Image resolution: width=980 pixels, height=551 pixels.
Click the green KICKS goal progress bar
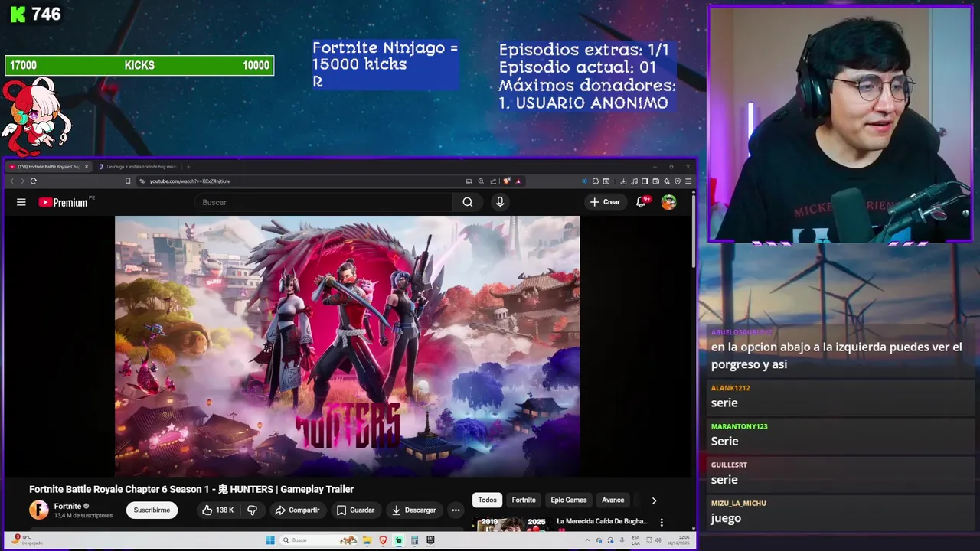tap(139, 66)
